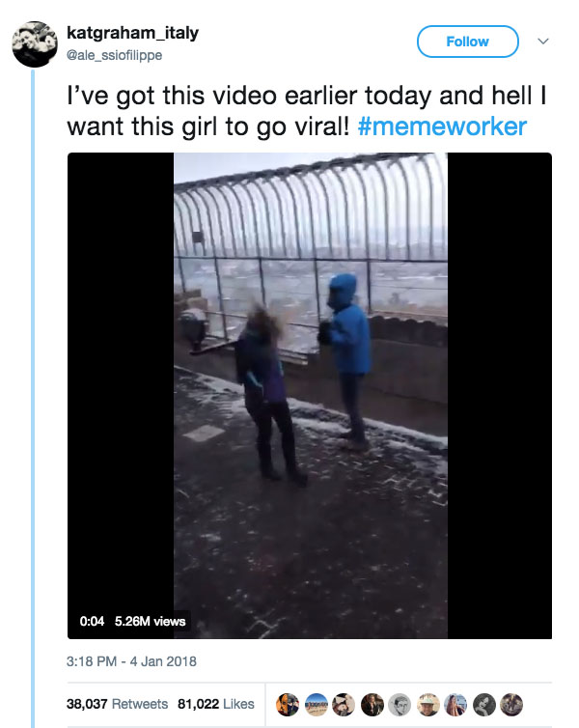Expand the tweet options chevron menu

(x=542, y=41)
